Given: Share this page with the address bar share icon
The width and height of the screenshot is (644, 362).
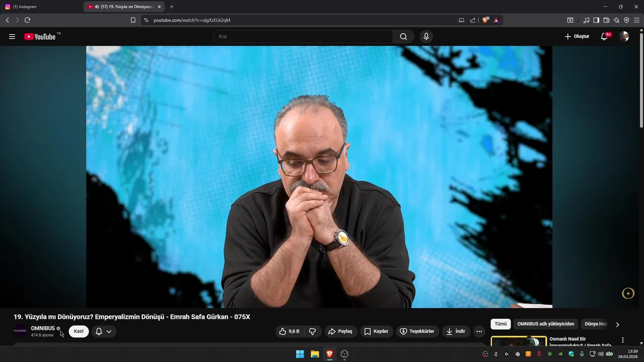Looking at the screenshot, I should coord(473,20).
